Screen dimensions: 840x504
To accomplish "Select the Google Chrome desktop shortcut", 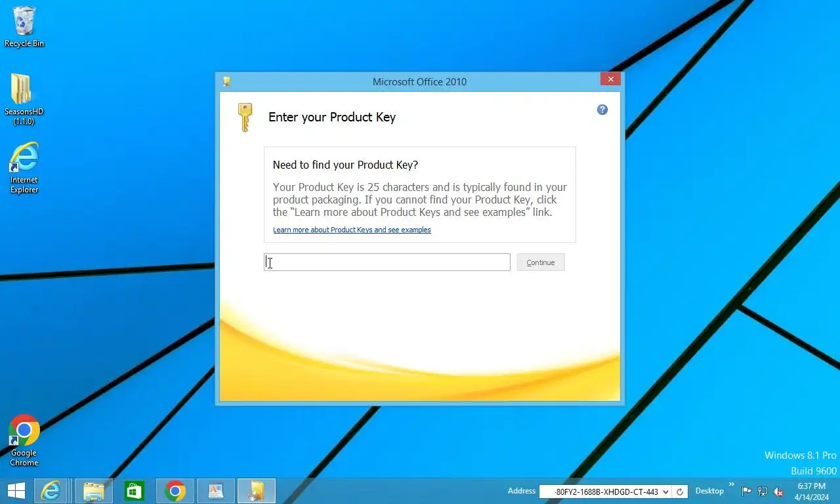I will point(24,440).
